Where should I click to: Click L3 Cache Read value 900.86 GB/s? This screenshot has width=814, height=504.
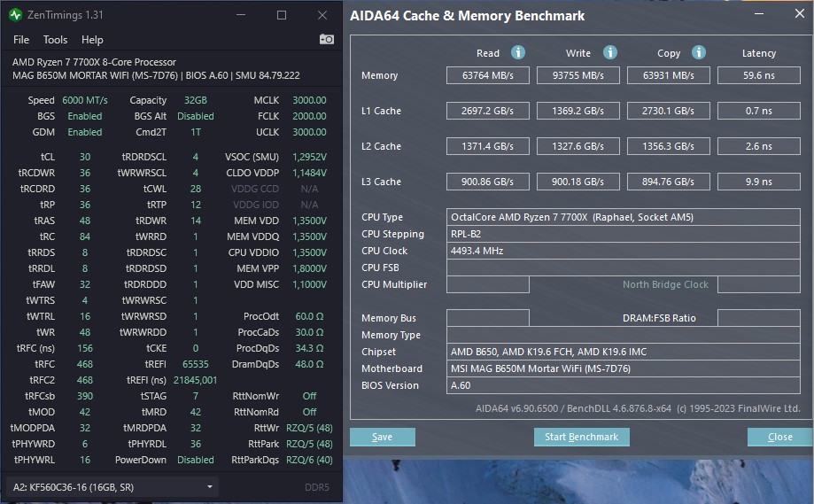pyautogui.click(x=487, y=182)
